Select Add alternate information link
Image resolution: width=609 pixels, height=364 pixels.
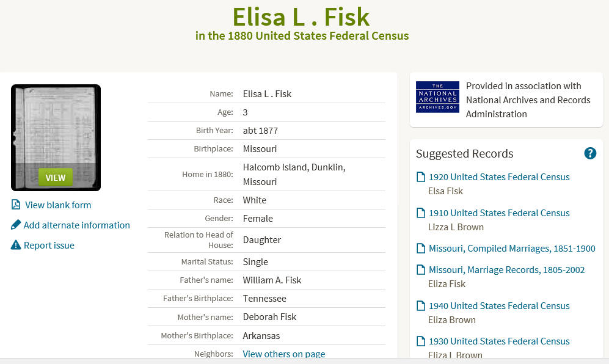click(x=76, y=225)
